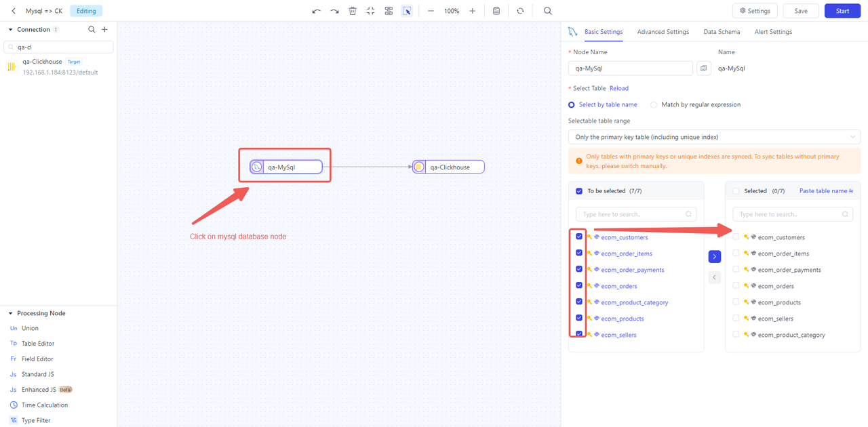
Task: Click the blue Start button
Action: click(842, 11)
